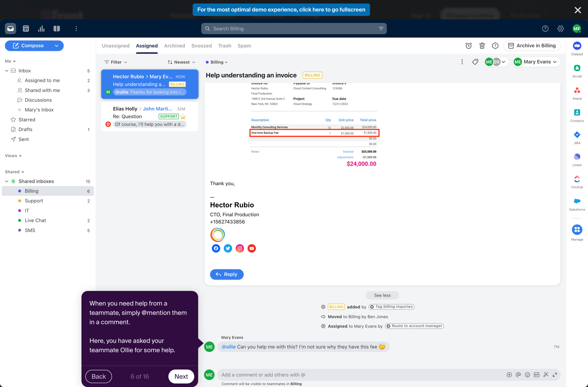Viewport: 588px width, 387px height.
Task: Click the Reply button under the email
Action: coord(227,274)
